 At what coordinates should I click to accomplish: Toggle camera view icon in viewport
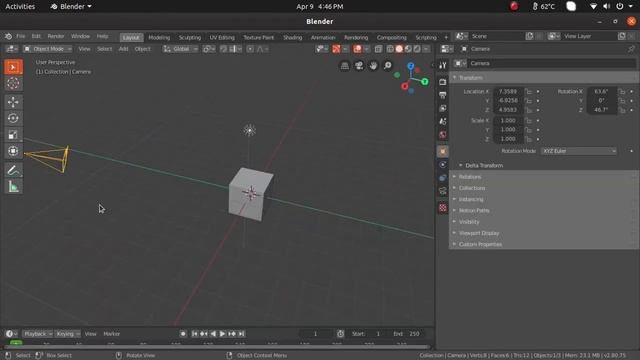point(359,66)
